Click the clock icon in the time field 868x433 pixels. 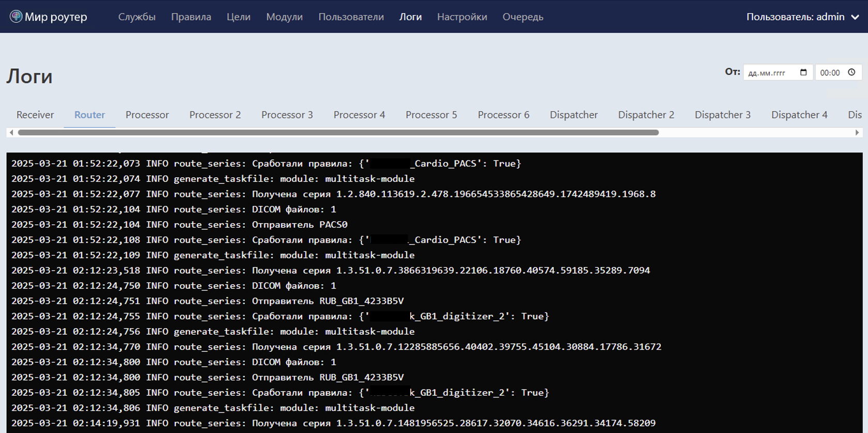tap(851, 72)
